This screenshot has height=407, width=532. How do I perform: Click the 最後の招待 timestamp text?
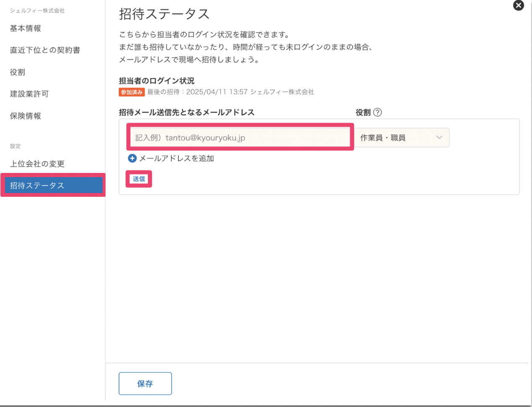point(230,92)
